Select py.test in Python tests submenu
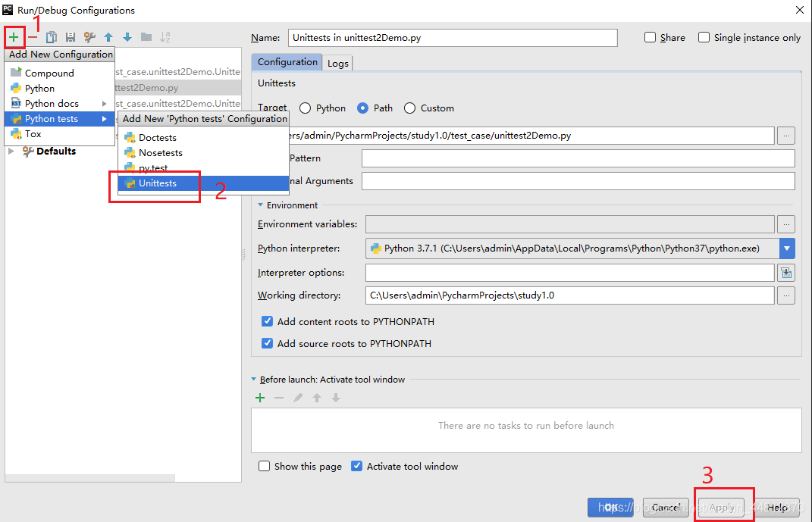Image resolution: width=812 pixels, height=522 pixels. tap(203, 167)
